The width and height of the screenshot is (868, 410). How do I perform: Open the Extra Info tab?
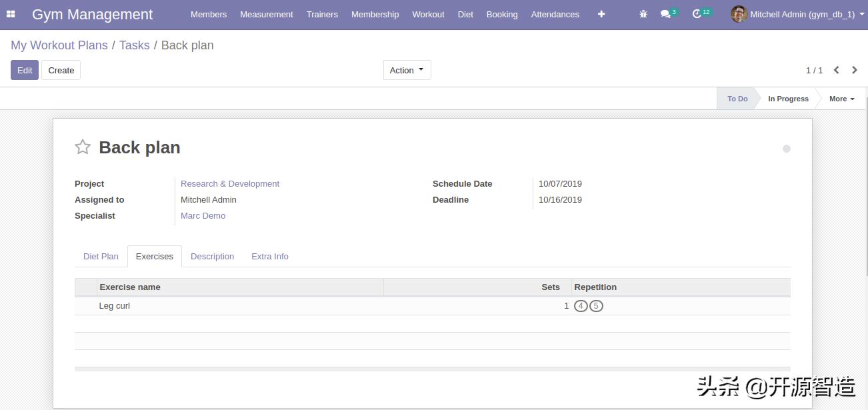(x=270, y=257)
